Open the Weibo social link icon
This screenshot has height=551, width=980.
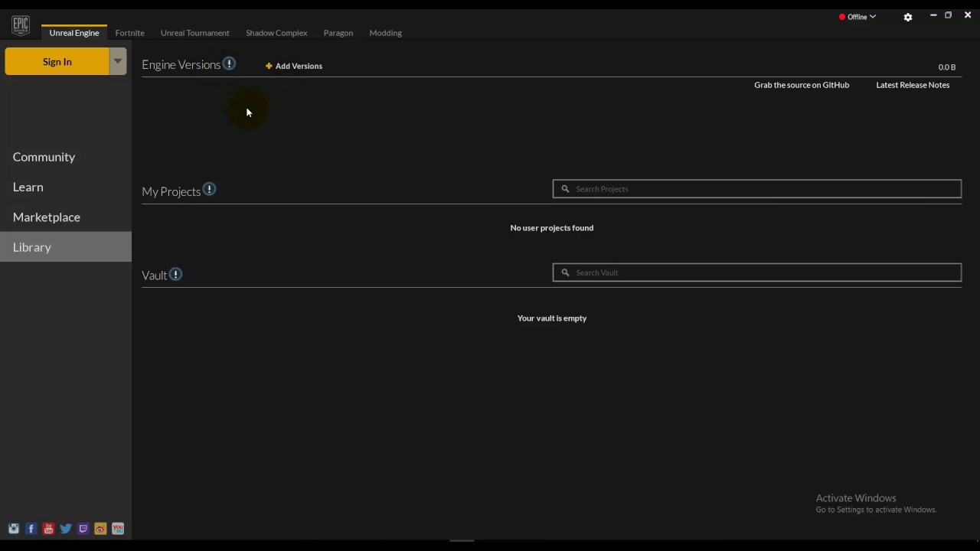click(100, 529)
